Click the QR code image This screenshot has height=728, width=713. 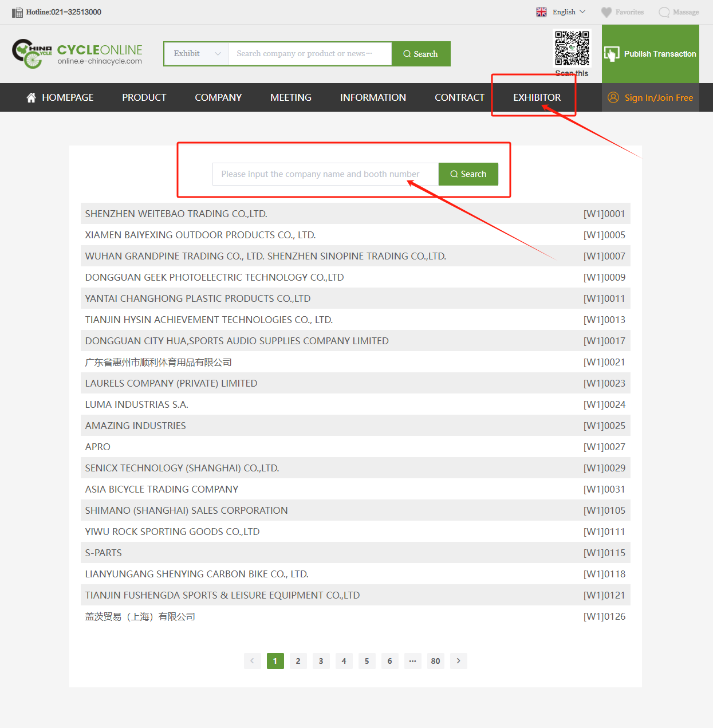click(572, 49)
